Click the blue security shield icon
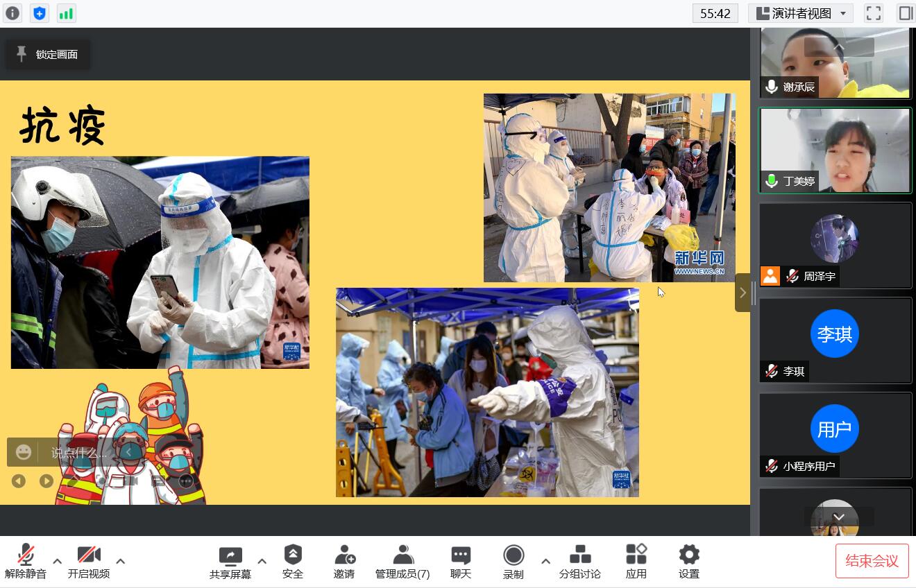916x588 pixels. [40, 13]
